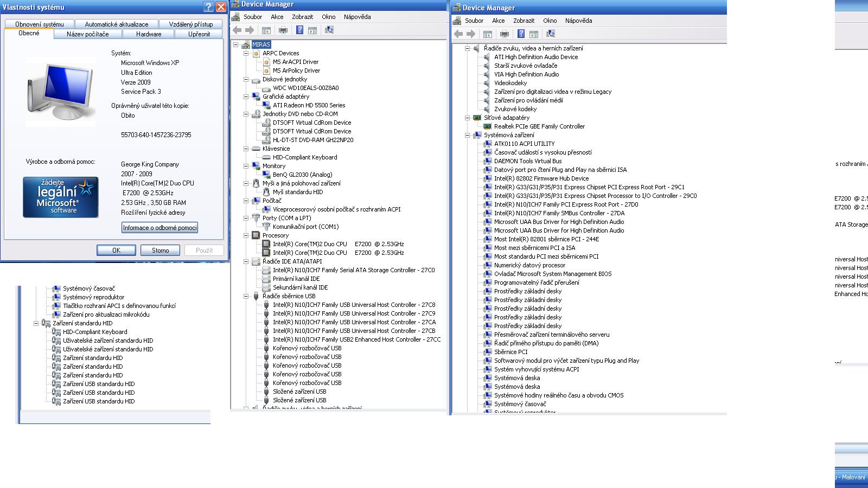Open the Upřesnit tab
868x488 pixels.
[x=199, y=34]
